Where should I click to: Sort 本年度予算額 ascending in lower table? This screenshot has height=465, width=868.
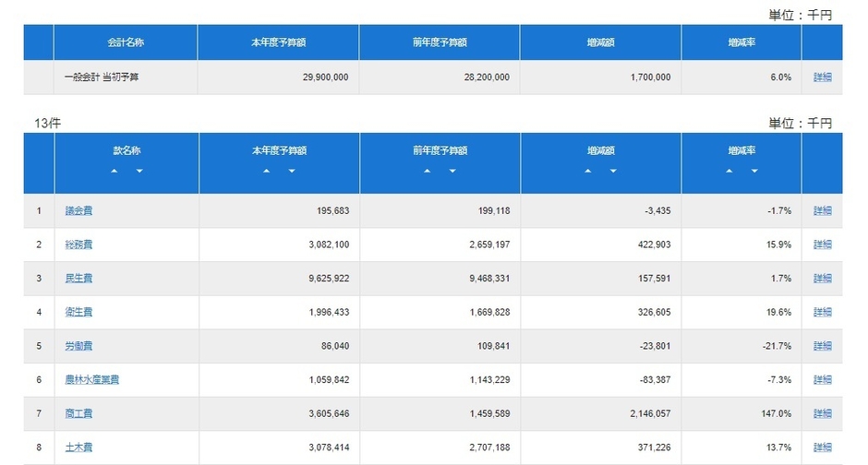click(267, 172)
